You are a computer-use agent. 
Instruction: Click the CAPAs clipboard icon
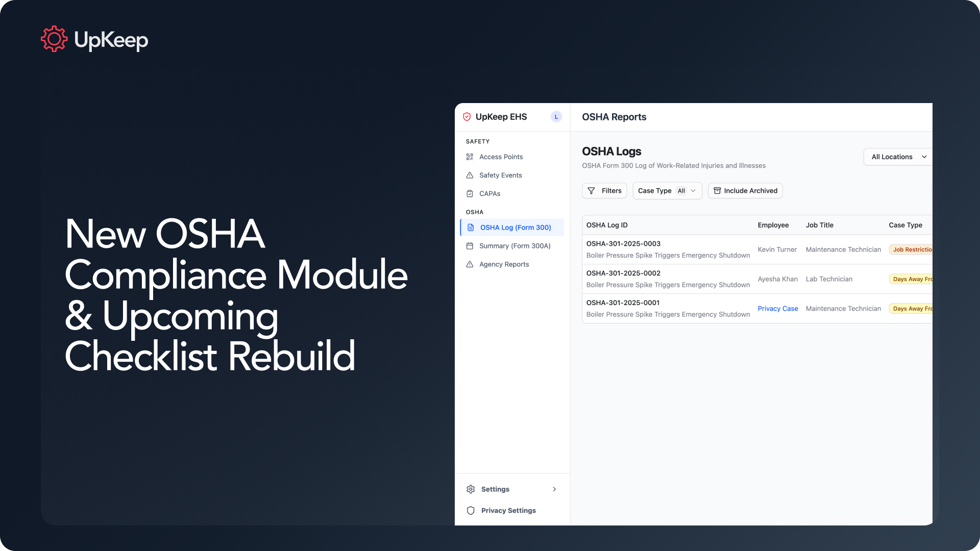pyautogui.click(x=470, y=193)
